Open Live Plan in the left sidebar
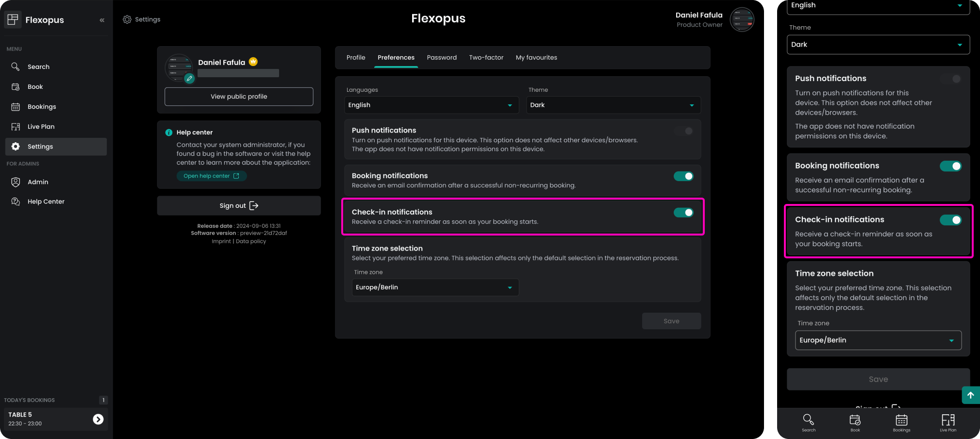 click(41, 127)
